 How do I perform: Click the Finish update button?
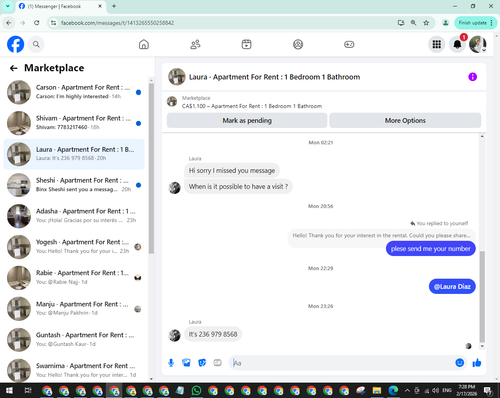tap(475, 23)
